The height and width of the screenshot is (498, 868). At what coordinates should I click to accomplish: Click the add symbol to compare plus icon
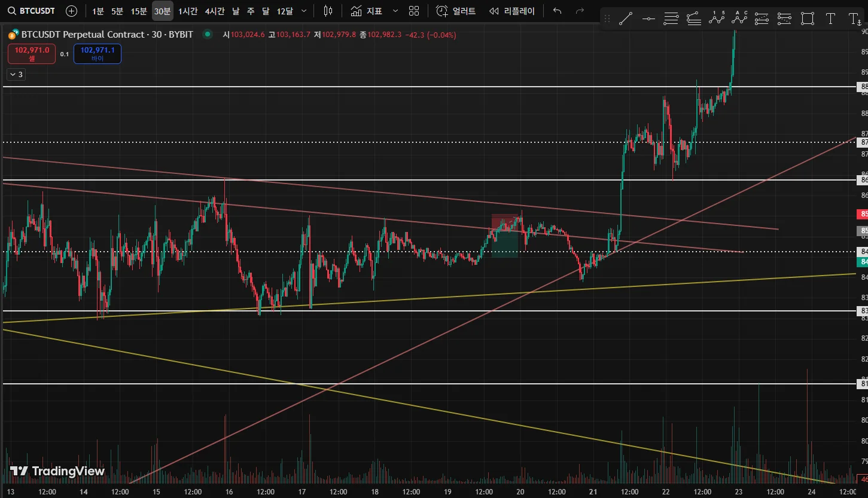(x=71, y=11)
